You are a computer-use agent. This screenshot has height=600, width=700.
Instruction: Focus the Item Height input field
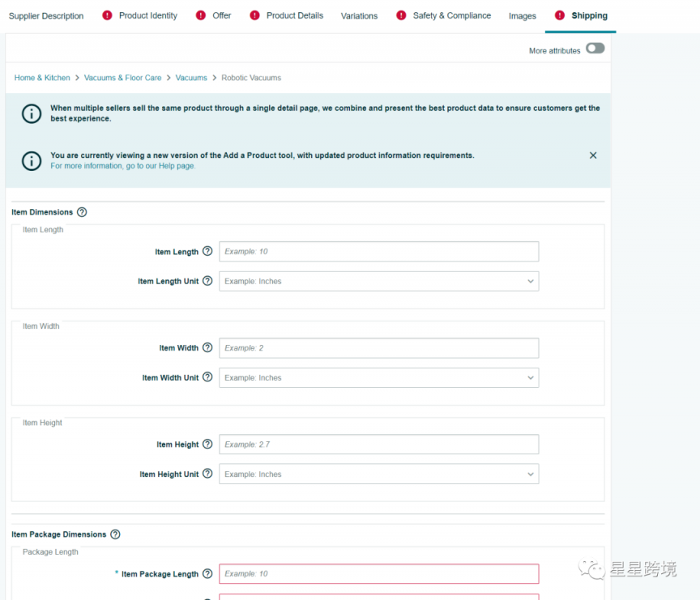pos(378,445)
